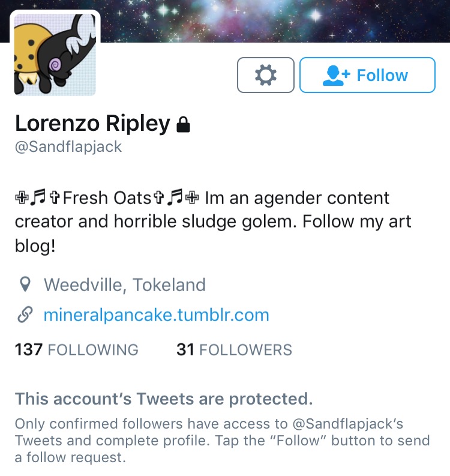Viewport: 450px width, 476px height.
Task: Click the location pin icon
Action: coord(25,285)
